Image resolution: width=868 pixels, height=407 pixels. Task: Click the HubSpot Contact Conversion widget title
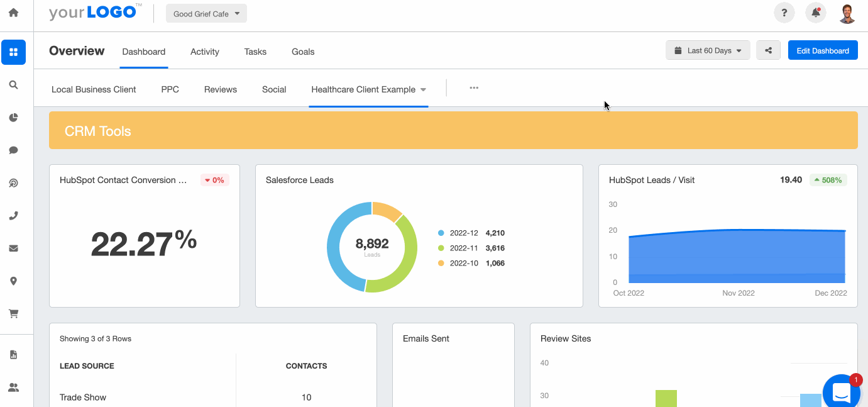tap(123, 180)
